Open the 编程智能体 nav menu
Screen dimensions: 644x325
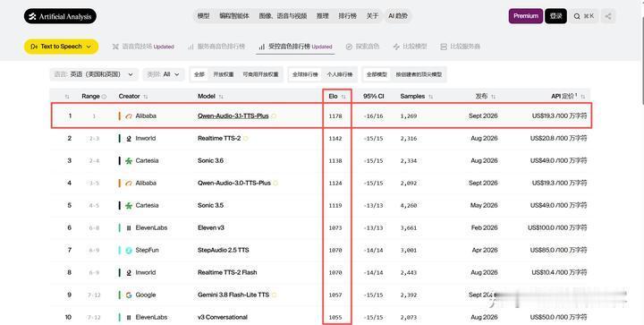tap(234, 16)
